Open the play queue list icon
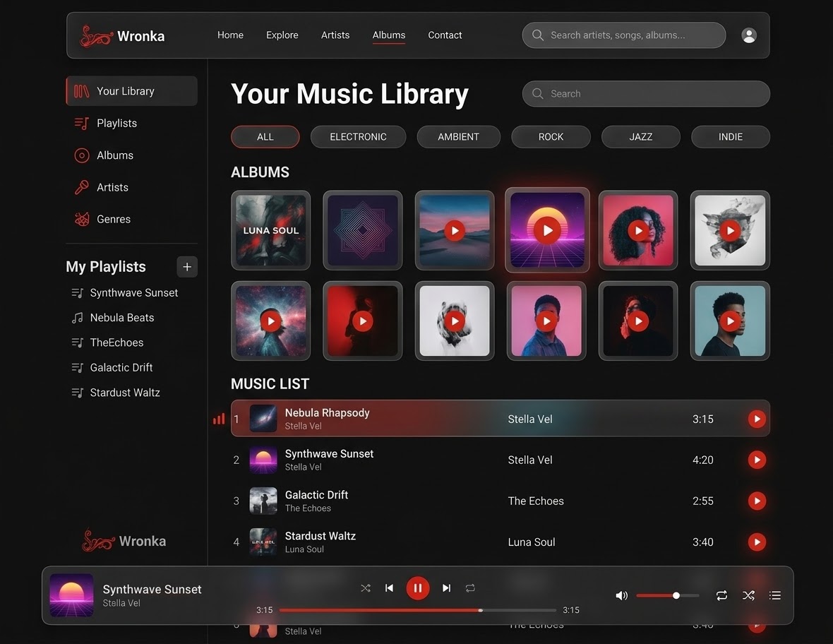Viewport: 833px width, 644px height. pos(775,596)
